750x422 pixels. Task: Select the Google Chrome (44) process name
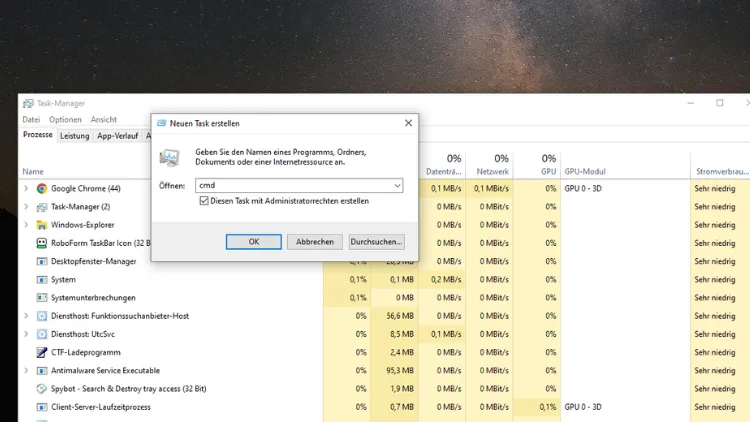pos(86,189)
